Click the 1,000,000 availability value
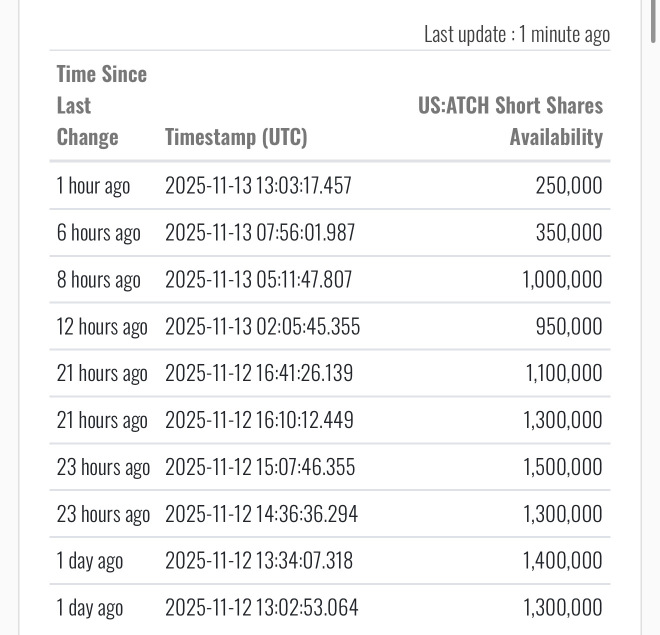Image resolution: width=660 pixels, height=635 pixels. point(562,280)
